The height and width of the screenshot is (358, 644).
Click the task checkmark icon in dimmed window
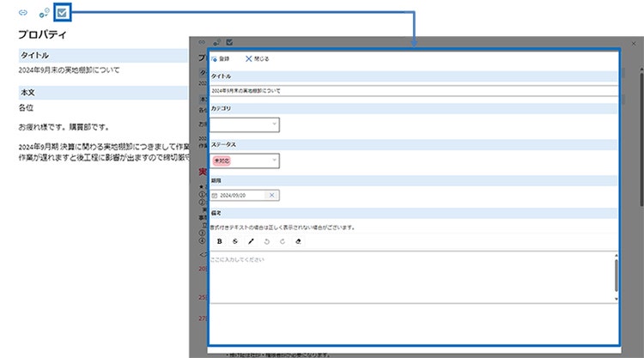click(x=229, y=42)
